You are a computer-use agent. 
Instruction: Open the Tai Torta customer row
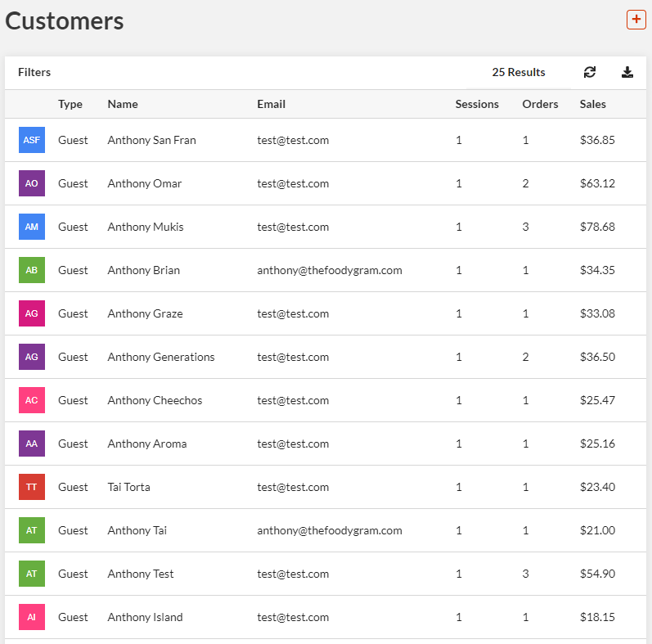[x=128, y=487]
